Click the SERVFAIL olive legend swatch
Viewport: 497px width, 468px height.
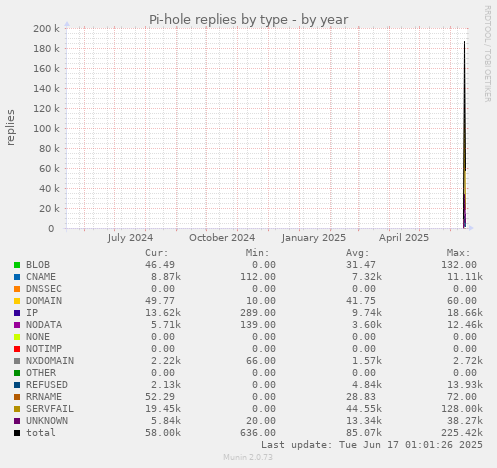(x=17, y=409)
